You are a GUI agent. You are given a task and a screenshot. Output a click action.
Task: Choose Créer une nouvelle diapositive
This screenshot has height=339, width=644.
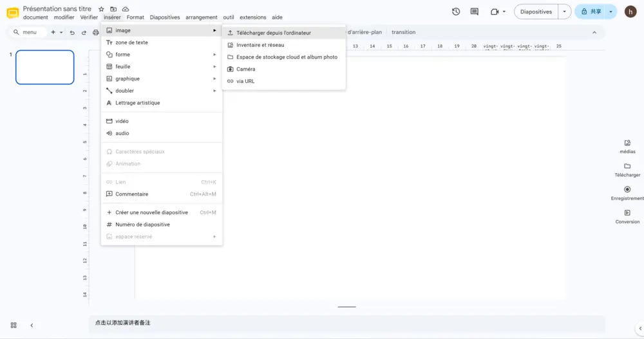point(162,212)
